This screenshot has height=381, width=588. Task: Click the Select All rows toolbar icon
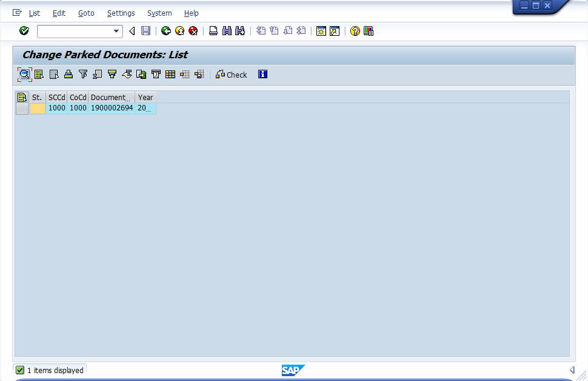click(x=39, y=75)
